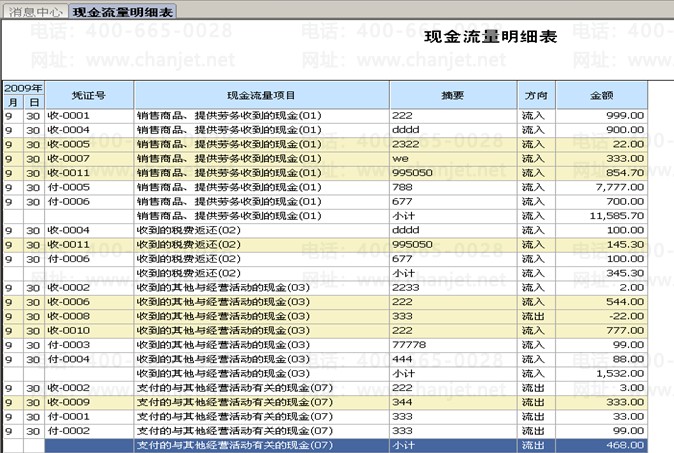Click subtotal amount 345.30
The width and height of the screenshot is (674, 453).
coord(601,273)
